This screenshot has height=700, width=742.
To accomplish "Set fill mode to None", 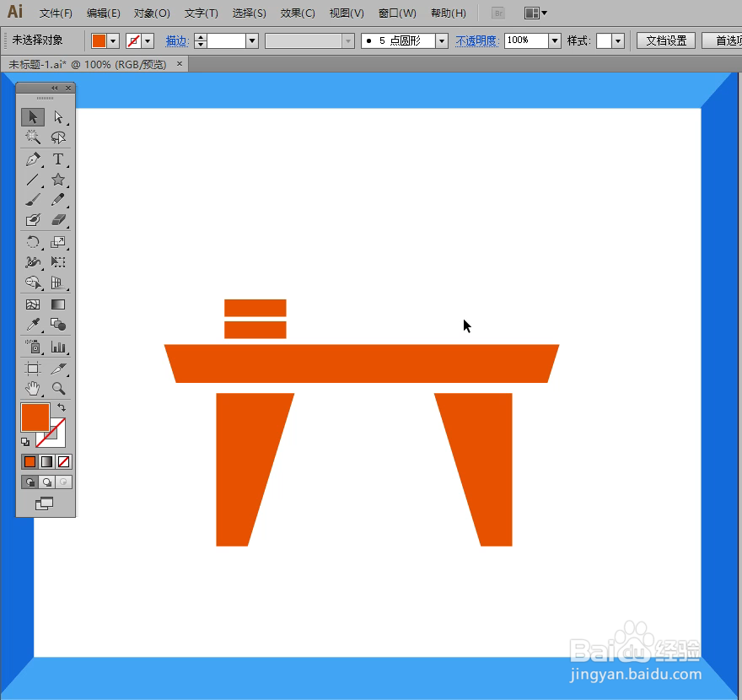I will pyautogui.click(x=63, y=461).
